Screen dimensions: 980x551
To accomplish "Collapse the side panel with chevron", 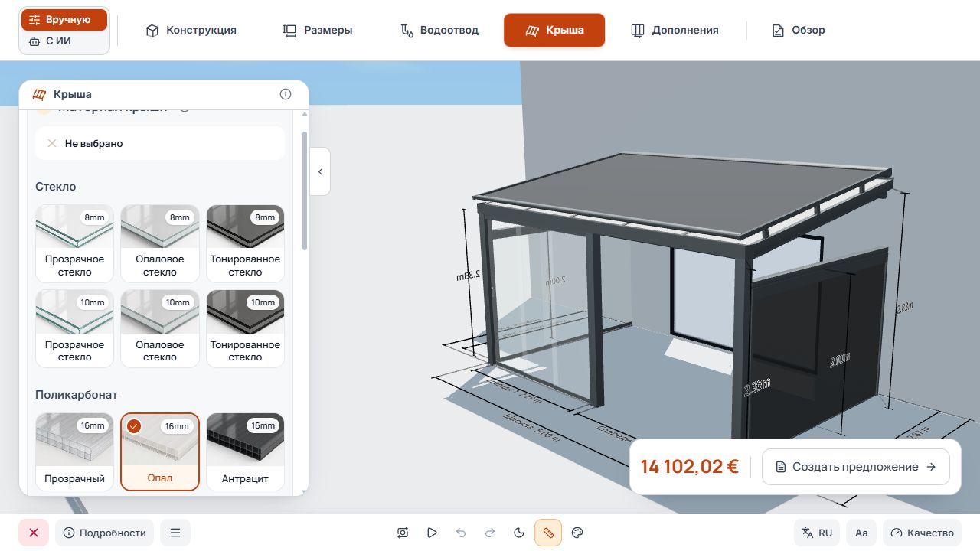I will tap(320, 171).
